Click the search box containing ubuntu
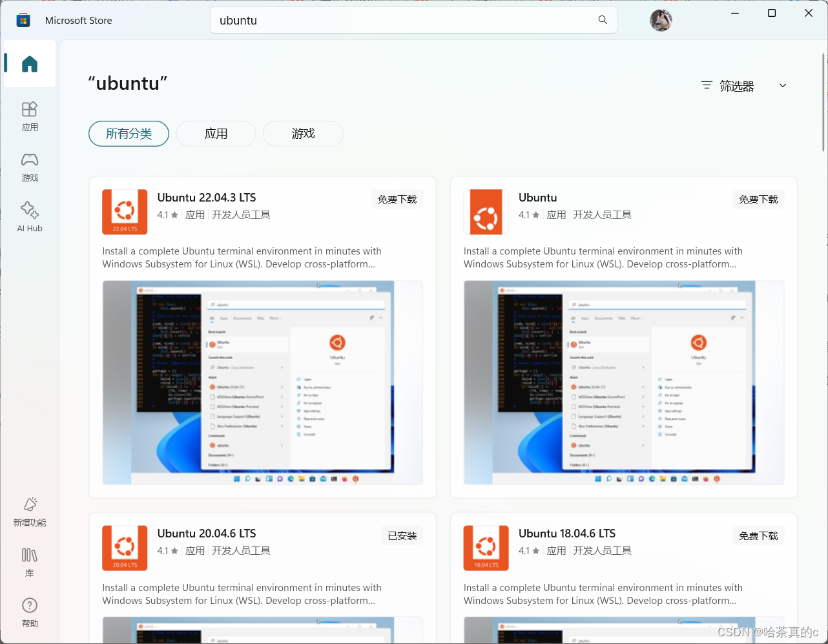The image size is (828, 644). tap(413, 20)
